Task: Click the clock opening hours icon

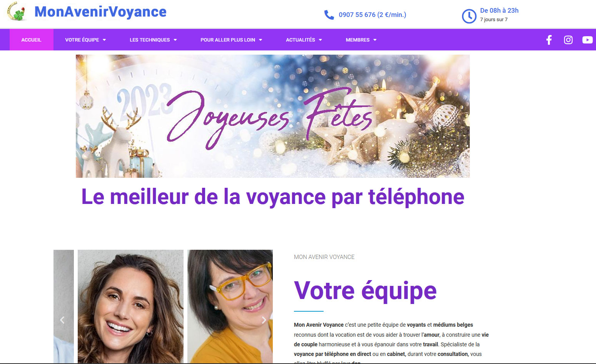Action: pos(469,16)
